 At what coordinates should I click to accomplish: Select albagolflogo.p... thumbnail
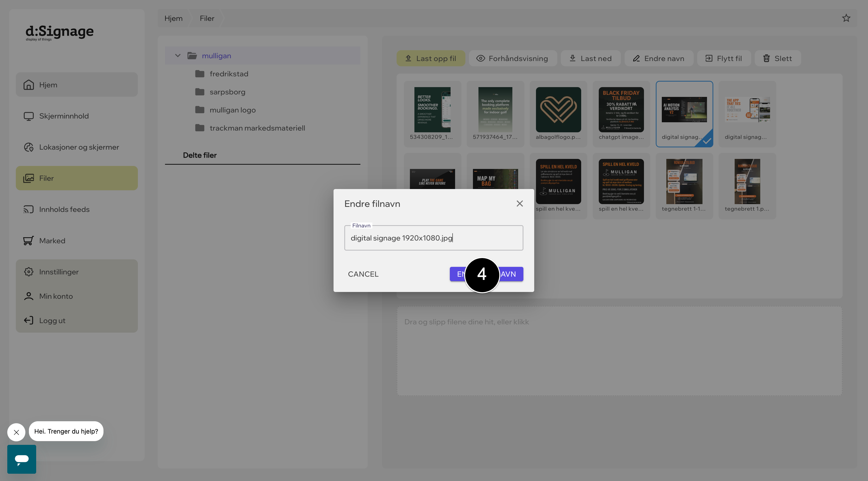[x=558, y=114]
